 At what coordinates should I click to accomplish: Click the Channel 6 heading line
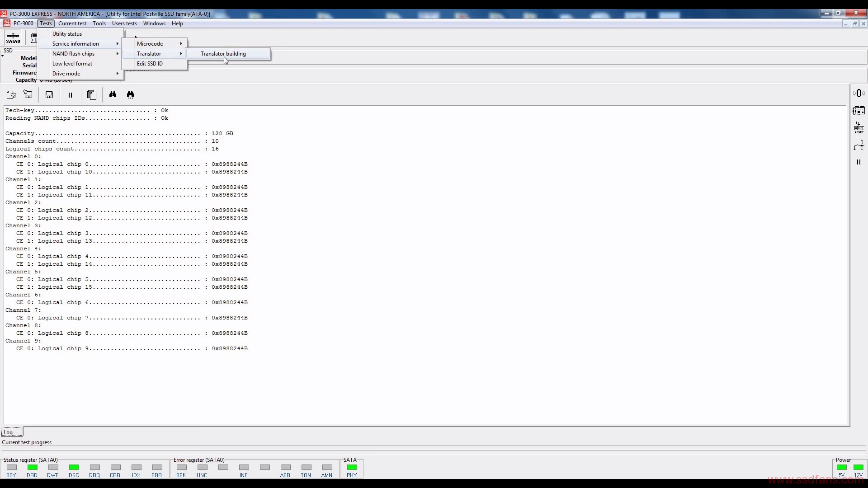pos(24,295)
